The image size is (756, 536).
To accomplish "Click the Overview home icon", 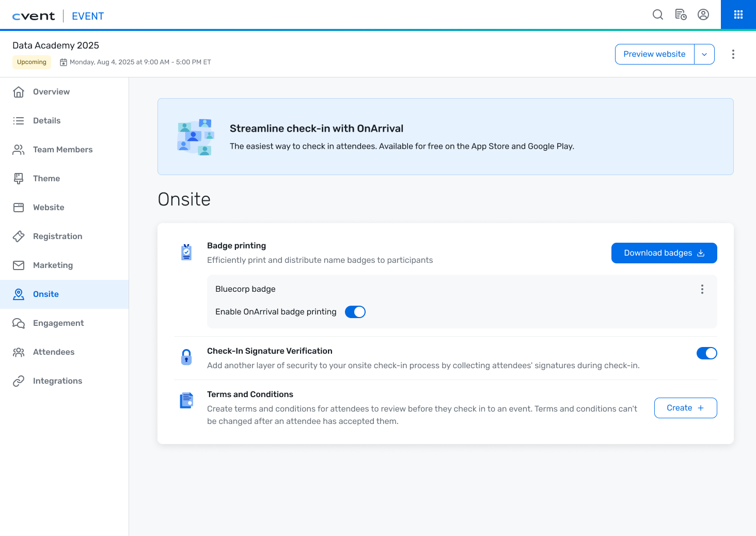I will tap(19, 92).
